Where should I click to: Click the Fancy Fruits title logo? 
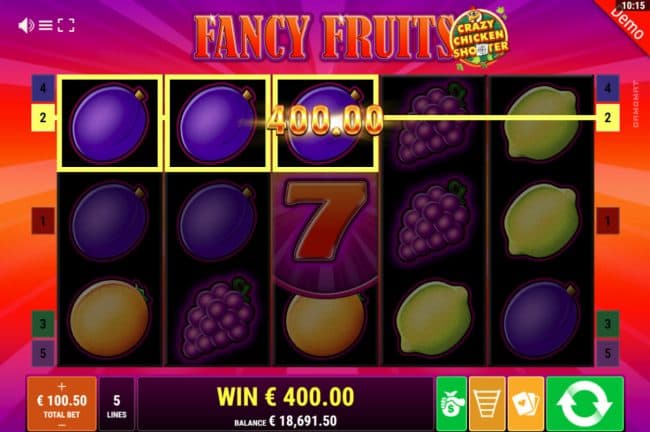tap(323, 36)
